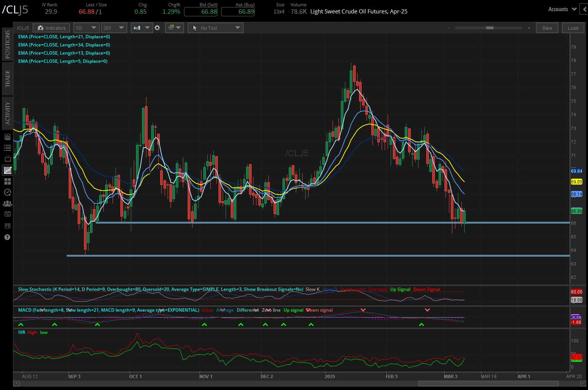This screenshot has height=390, width=588.
Task: Click the -1.66 MACD value bubble
Action: pyautogui.click(x=576, y=322)
